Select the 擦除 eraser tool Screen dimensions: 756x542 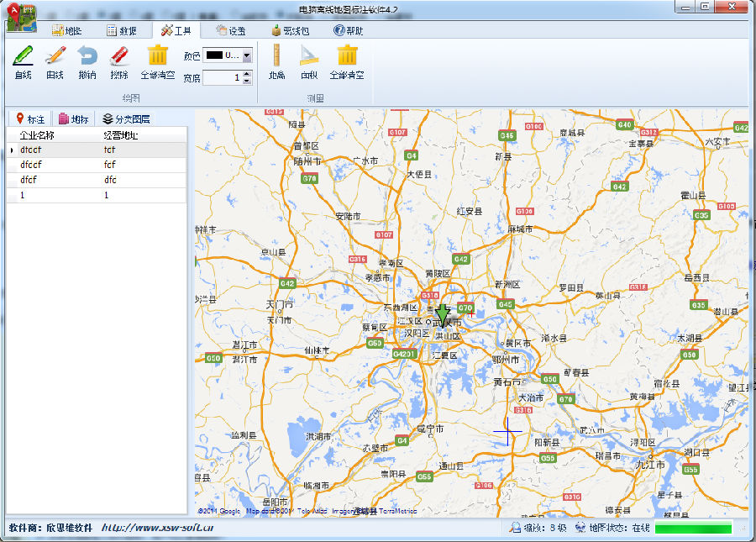(119, 61)
